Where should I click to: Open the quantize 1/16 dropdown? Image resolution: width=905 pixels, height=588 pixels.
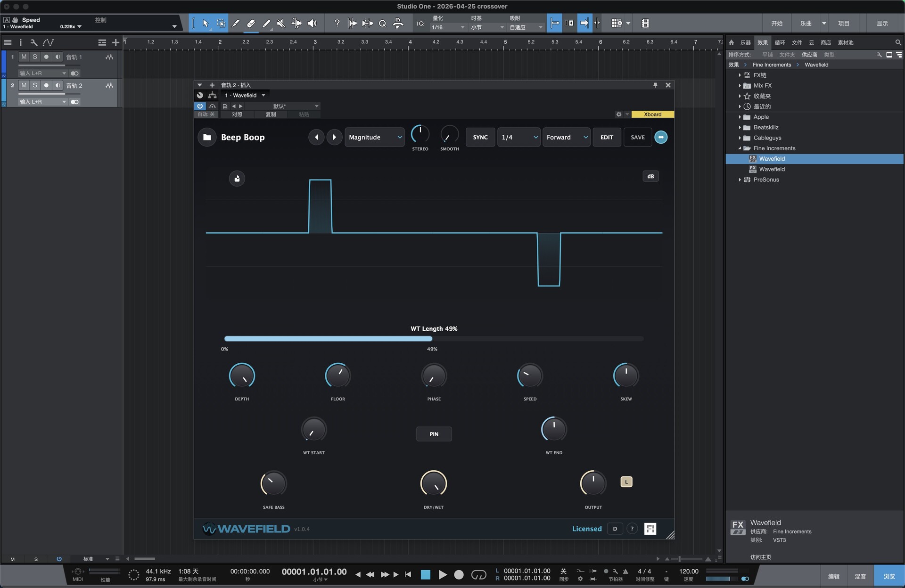(x=448, y=27)
